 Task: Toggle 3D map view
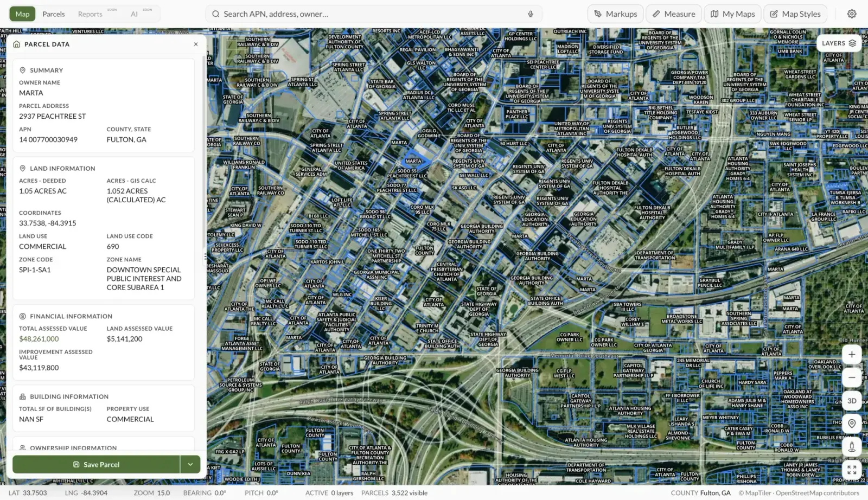[x=852, y=401]
